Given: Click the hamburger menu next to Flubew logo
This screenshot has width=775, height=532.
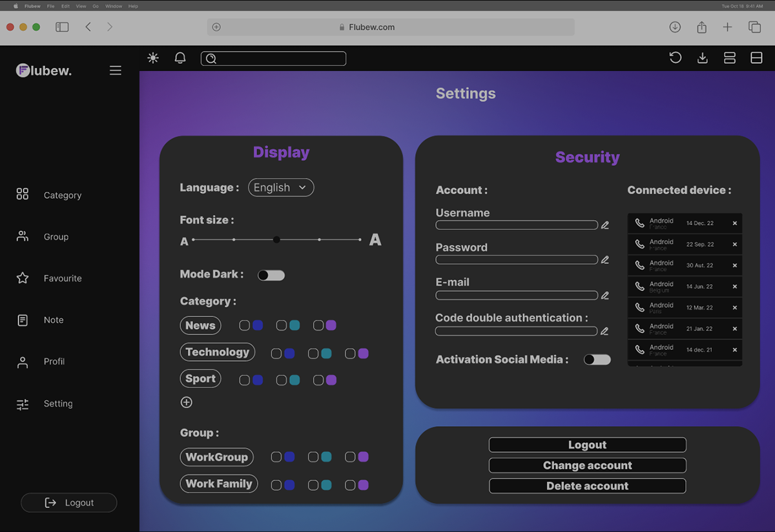Looking at the screenshot, I should 116,70.
